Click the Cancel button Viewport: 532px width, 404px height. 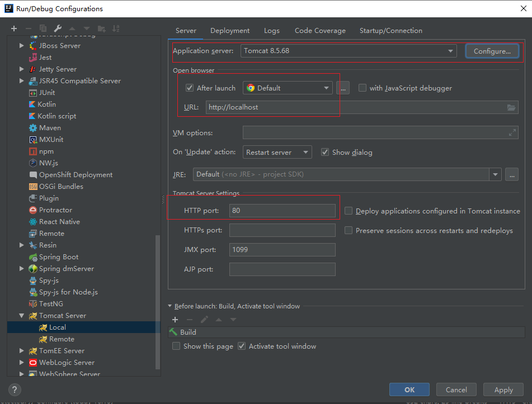point(456,390)
